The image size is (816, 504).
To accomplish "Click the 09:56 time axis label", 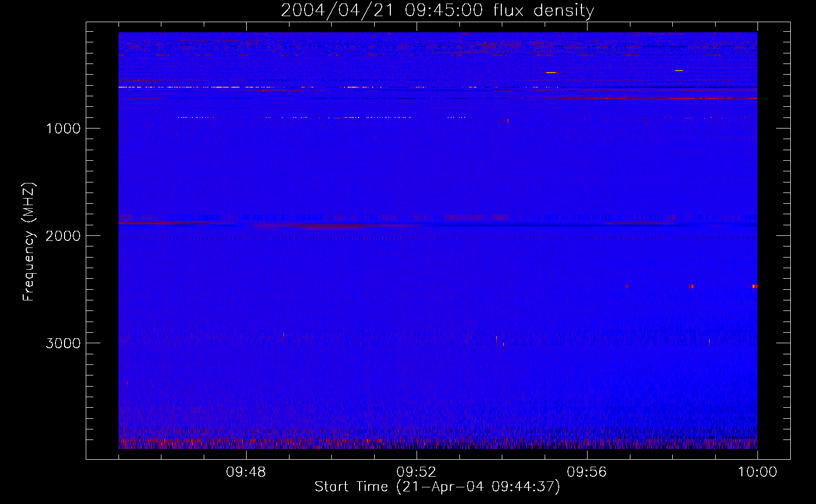I will point(587,472).
